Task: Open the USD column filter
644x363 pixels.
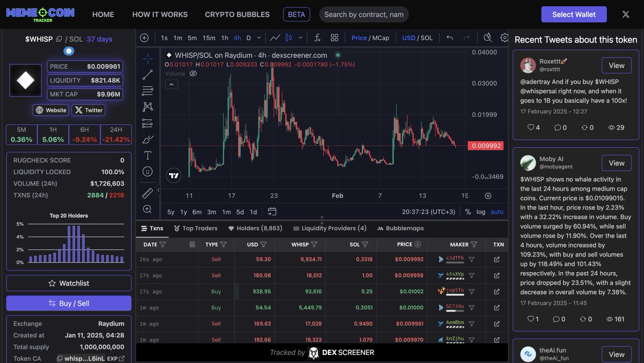Action: (x=264, y=244)
